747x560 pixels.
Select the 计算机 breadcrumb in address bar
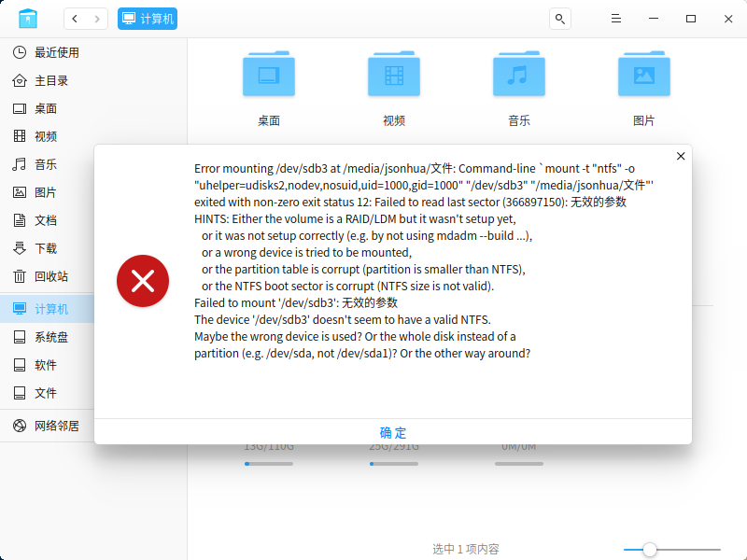point(148,19)
